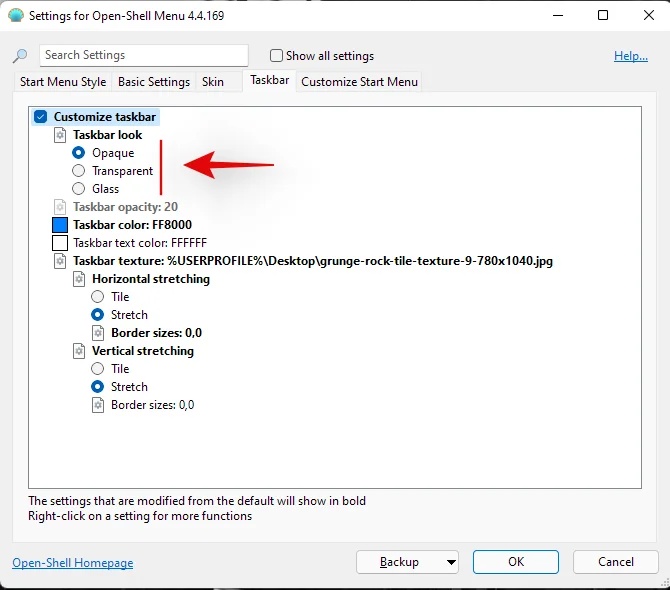Select the Taskbar tab
The image size is (670, 590).
(x=270, y=80)
